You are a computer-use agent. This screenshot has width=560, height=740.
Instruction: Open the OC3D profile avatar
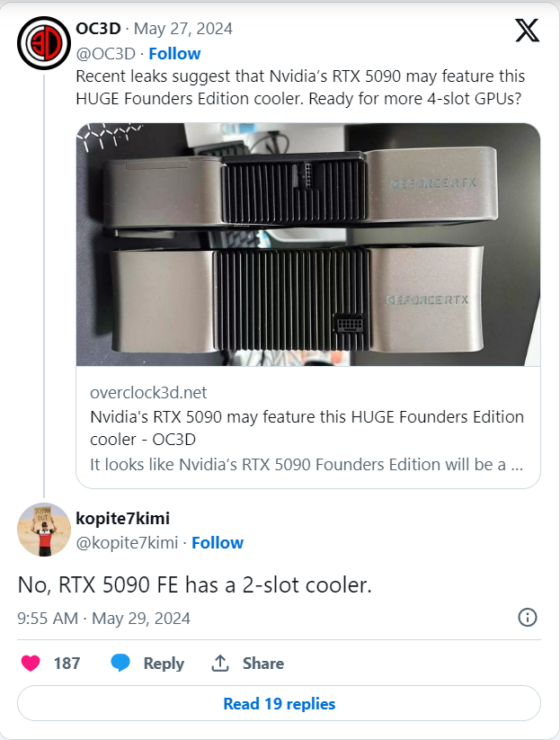click(x=44, y=43)
